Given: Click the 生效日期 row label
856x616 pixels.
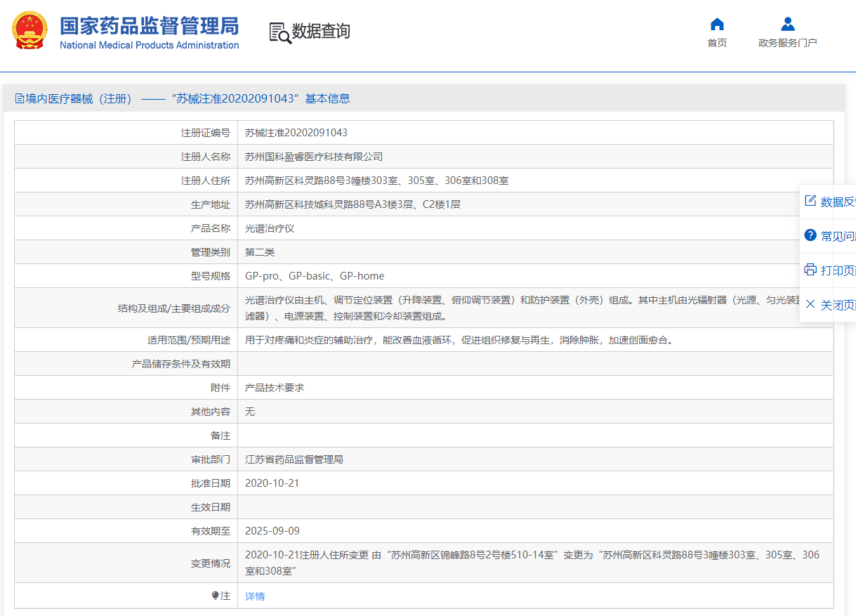Looking at the screenshot, I should point(210,507).
